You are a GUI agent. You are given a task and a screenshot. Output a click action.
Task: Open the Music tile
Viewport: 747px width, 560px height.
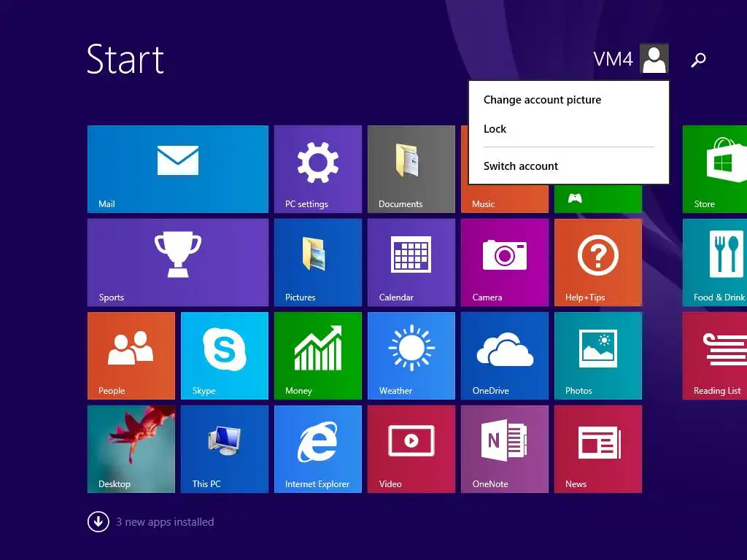point(505,198)
